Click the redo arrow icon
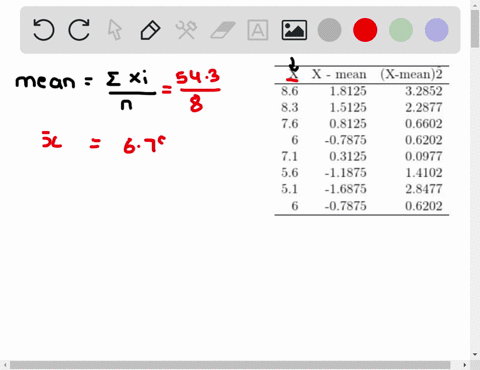Viewport: 480px width, 370px height. 79,30
